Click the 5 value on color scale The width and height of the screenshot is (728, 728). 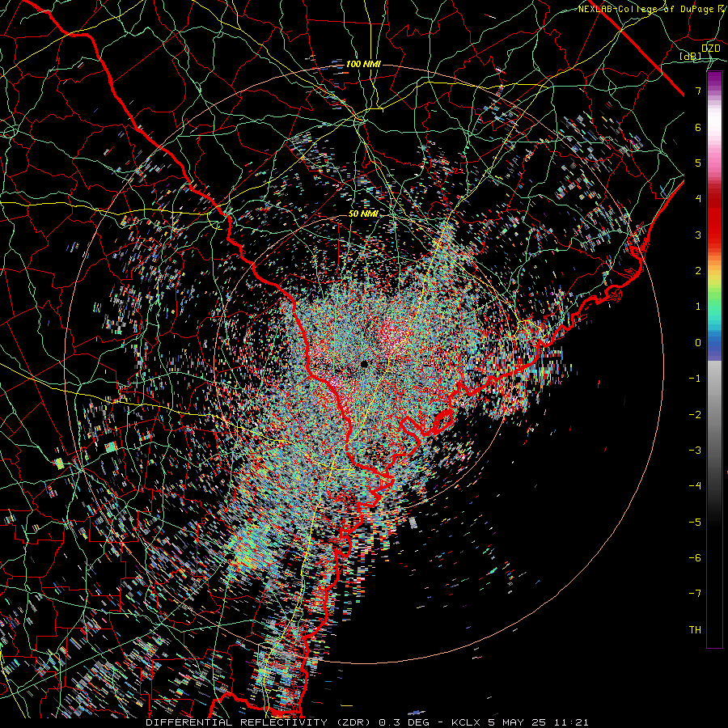pos(698,163)
